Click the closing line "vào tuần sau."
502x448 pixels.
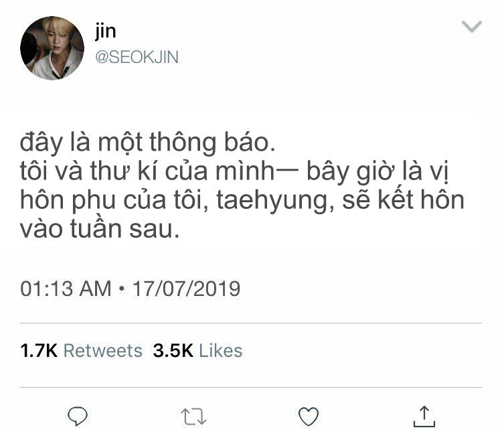100,228
